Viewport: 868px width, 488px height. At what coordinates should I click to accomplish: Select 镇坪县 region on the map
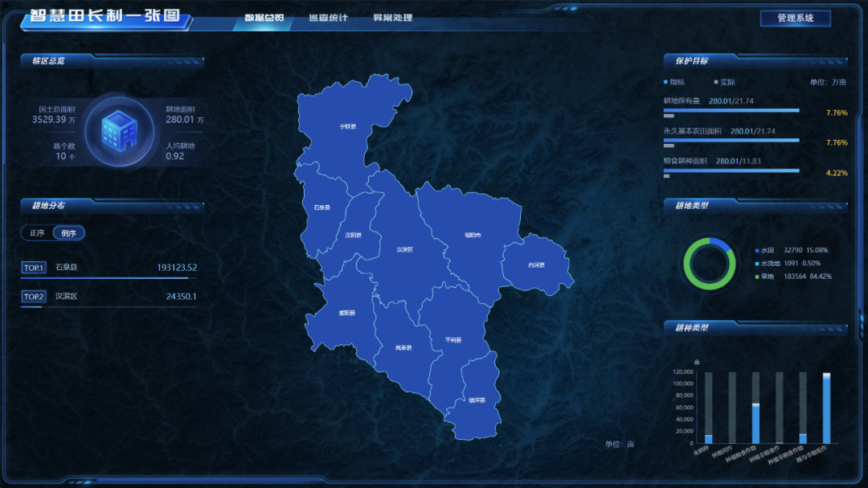[x=477, y=400]
